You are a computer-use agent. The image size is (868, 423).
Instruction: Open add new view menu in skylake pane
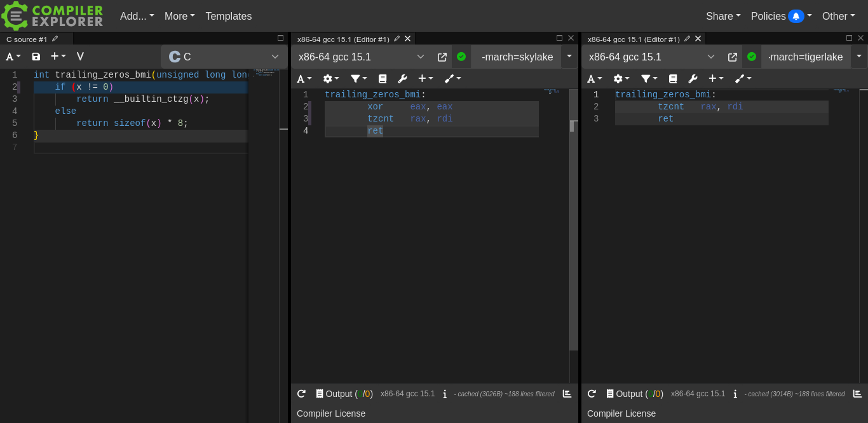(425, 79)
